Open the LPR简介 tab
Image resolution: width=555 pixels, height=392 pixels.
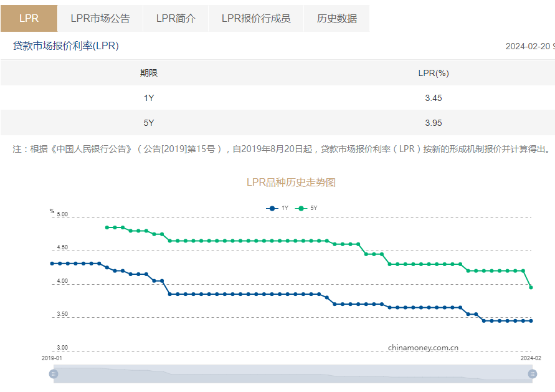point(176,19)
